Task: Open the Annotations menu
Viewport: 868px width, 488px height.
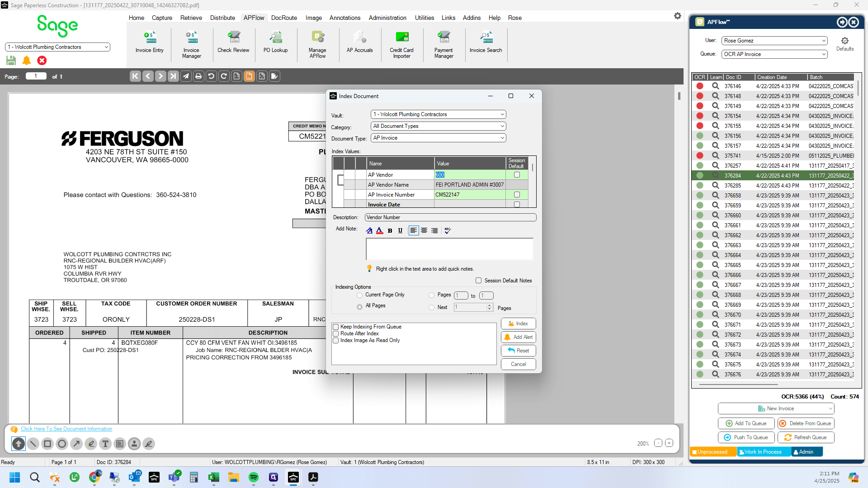Action: point(345,18)
